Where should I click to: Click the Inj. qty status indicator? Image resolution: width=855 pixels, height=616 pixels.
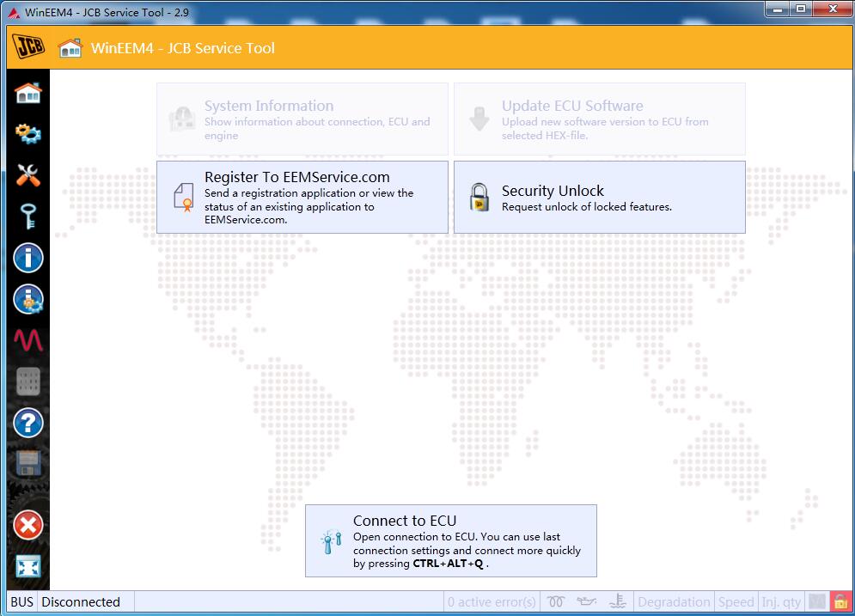coord(781,602)
